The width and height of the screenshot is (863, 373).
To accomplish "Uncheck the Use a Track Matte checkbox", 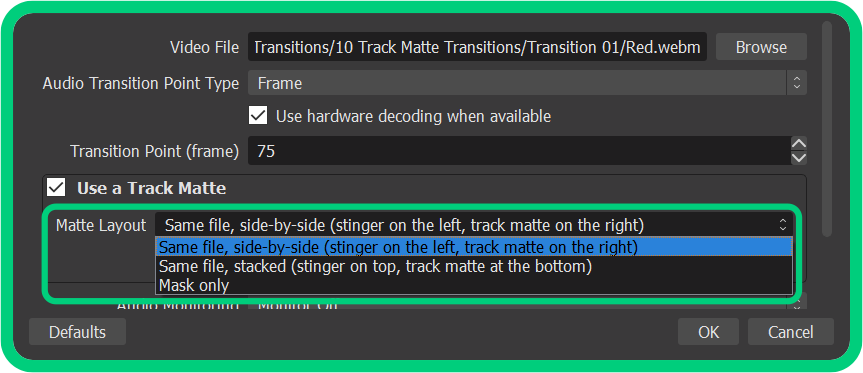I will (57, 188).
